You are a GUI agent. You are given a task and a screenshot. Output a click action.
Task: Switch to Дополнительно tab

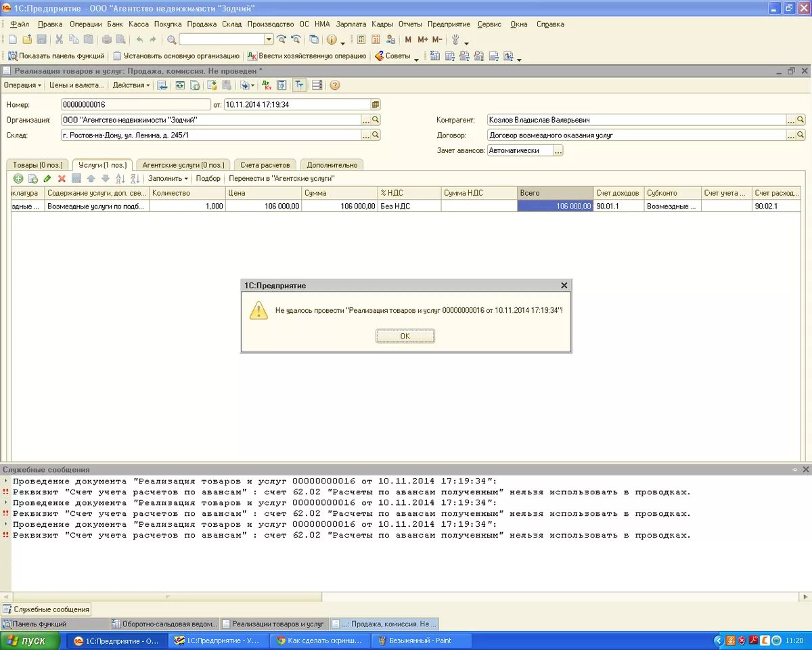point(332,165)
